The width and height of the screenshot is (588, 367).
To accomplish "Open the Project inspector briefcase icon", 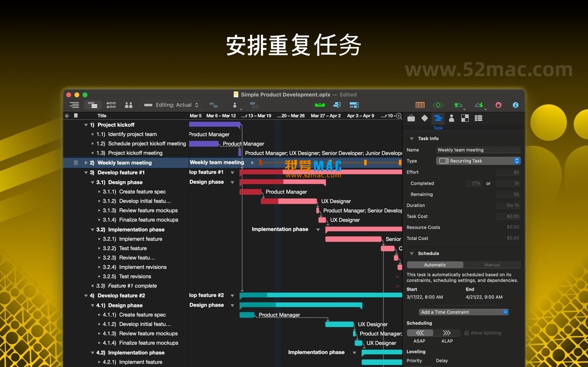I will point(410,118).
